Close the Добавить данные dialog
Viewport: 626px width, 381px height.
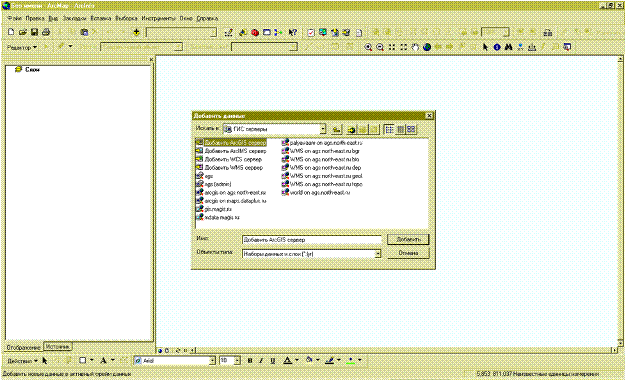pyautogui.click(x=429, y=116)
